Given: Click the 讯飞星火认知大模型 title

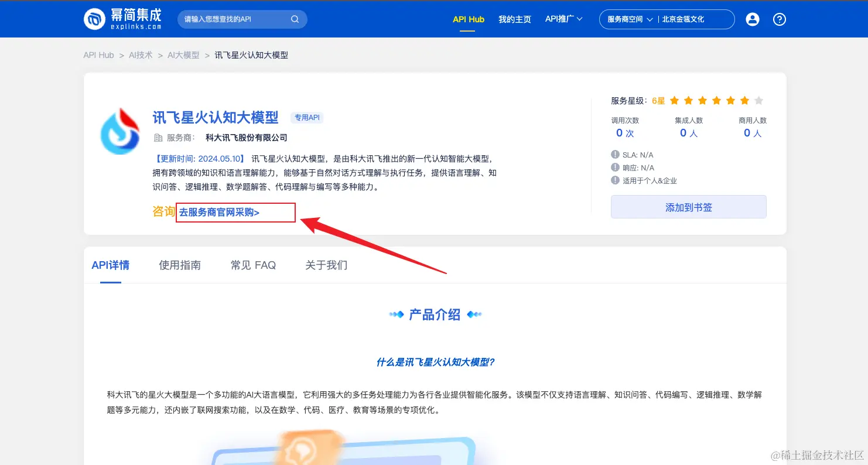Looking at the screenshot, I should [x=216, y=117].
